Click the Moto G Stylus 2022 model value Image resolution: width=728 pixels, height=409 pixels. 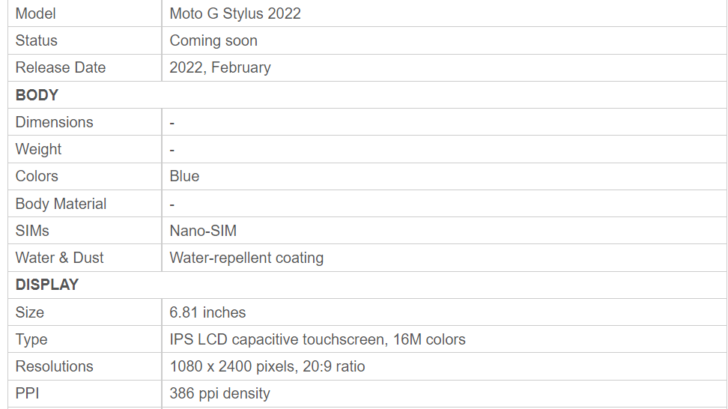235,13
